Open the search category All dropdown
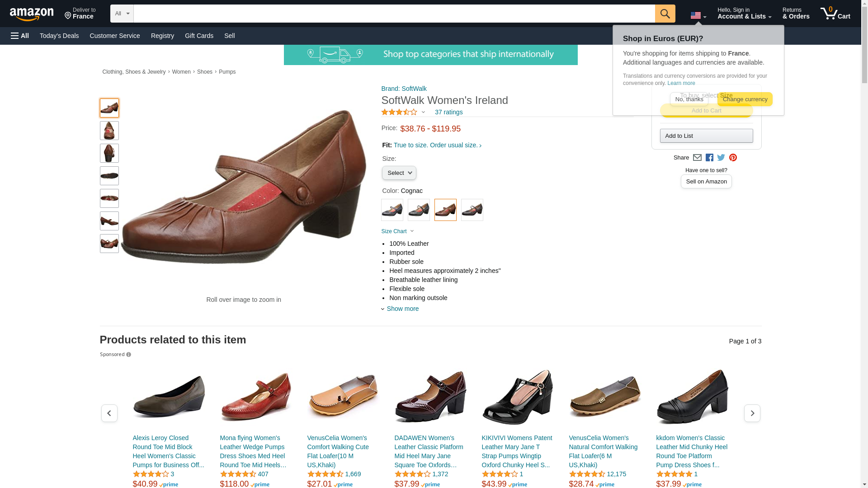Viewport: 868px width, 488px height. 122,14
